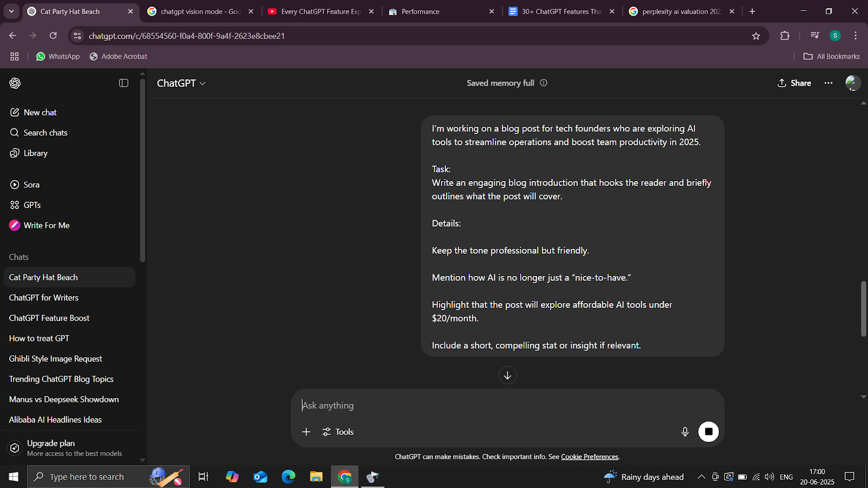
Task: Go back with browser back arrow
Action: 12,36
